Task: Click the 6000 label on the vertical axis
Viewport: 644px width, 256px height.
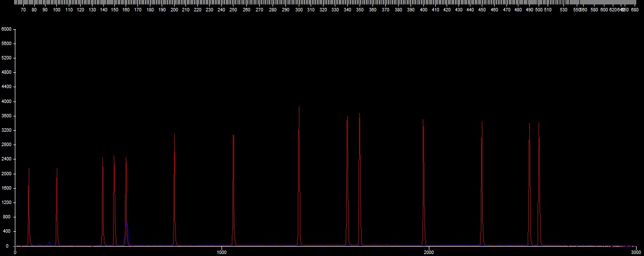Action: (x=6, y=29)
